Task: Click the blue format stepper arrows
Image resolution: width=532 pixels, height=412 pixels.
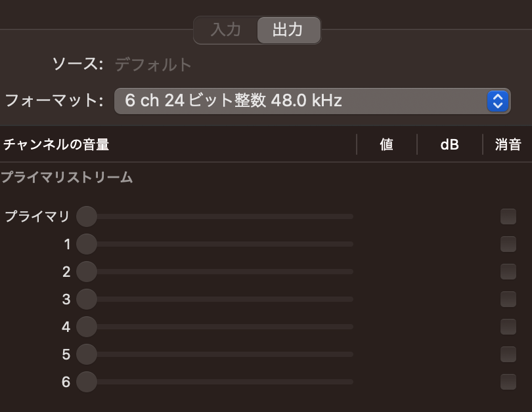Action: tap(497, 101)
